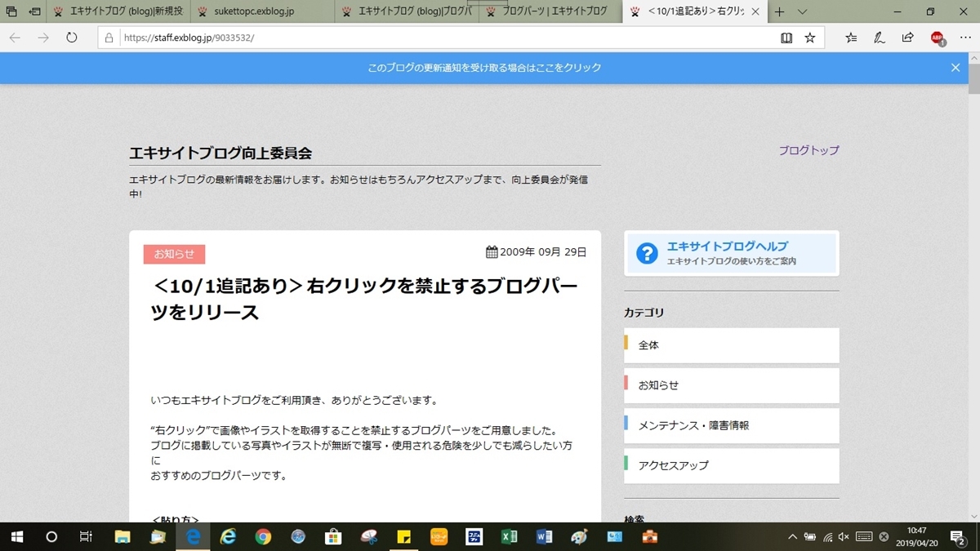
Task: Click the padlock site info icon
Action: tap(109, 38)
